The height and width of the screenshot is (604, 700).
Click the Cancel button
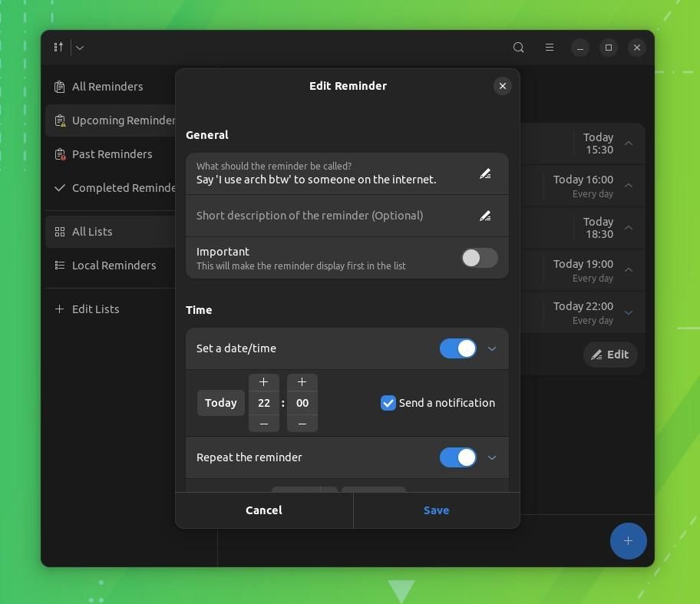click(x=263, y=510)
